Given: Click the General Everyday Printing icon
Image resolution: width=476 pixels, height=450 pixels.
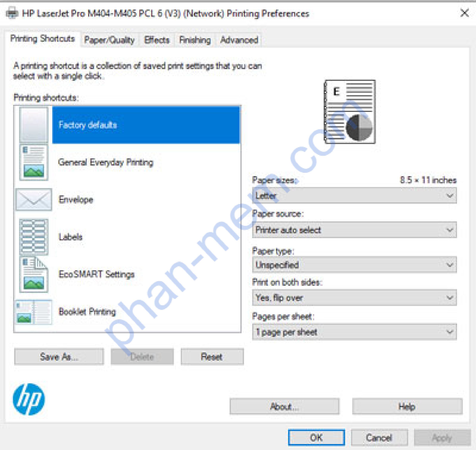Looking at the screenshot, I should click(x=34, y=162).
